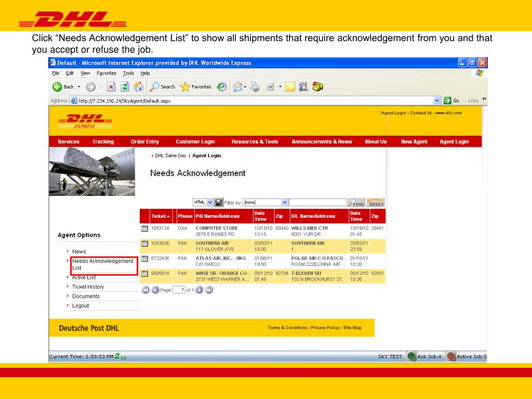532x399 pixels.
Task: Open Ticket History in Agent Options
Action: pyautogui.click(x=88, y=287)
